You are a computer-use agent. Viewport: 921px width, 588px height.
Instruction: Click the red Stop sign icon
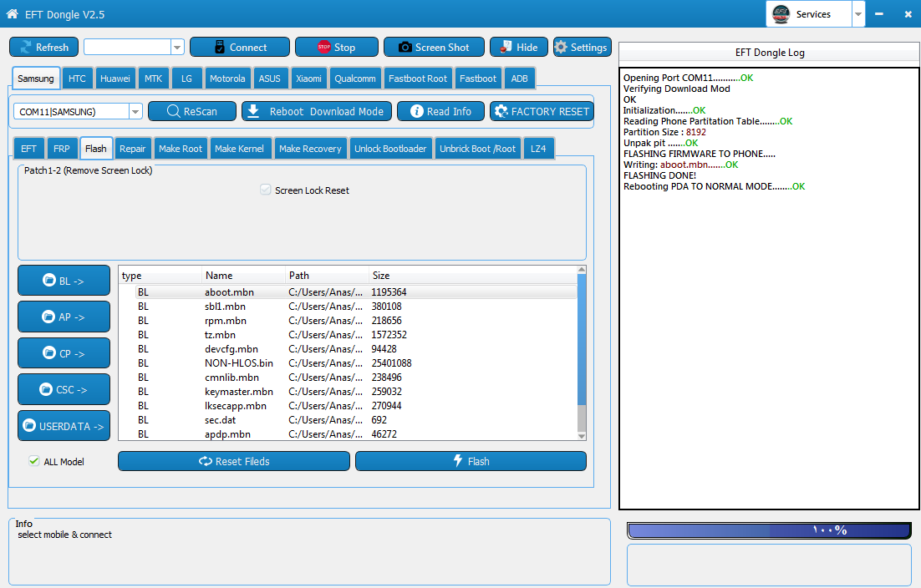pyautogui.click(x=323, y=47)
